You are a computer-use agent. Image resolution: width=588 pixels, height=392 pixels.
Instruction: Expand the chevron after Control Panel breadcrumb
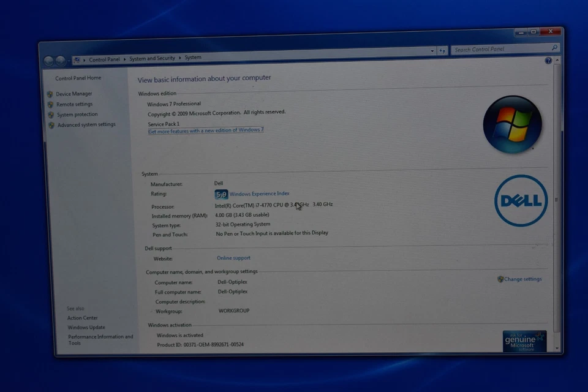point(124,59)
